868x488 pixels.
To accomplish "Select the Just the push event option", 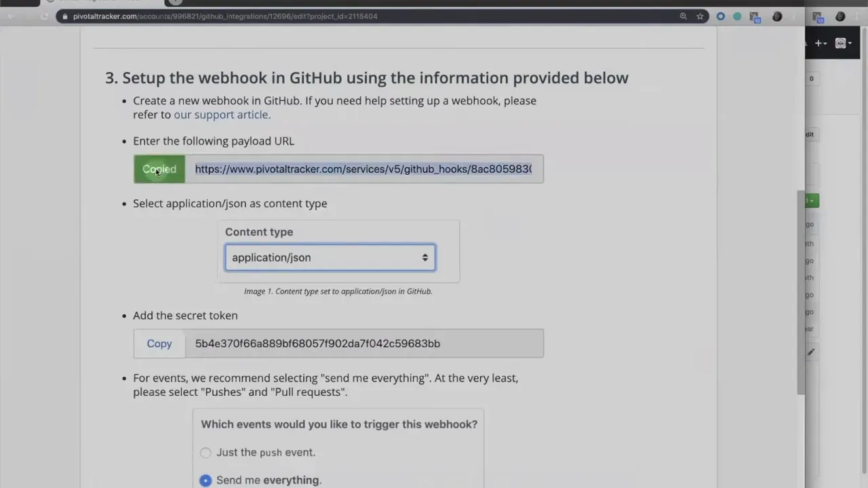I will pyautogui.click(x=205, y=452).
